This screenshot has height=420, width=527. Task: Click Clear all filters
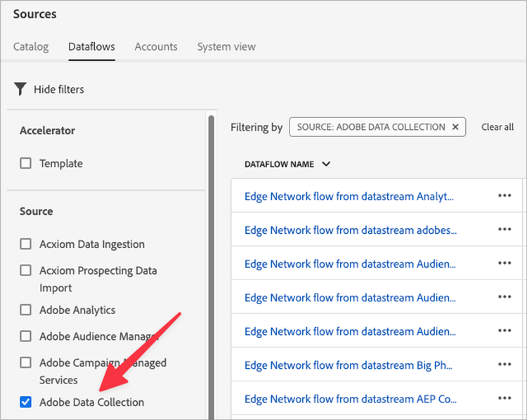(497, 127)
